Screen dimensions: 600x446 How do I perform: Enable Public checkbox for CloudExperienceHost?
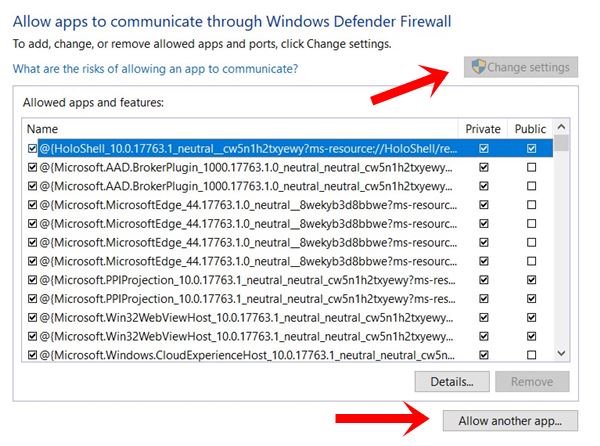pos(531,355)
